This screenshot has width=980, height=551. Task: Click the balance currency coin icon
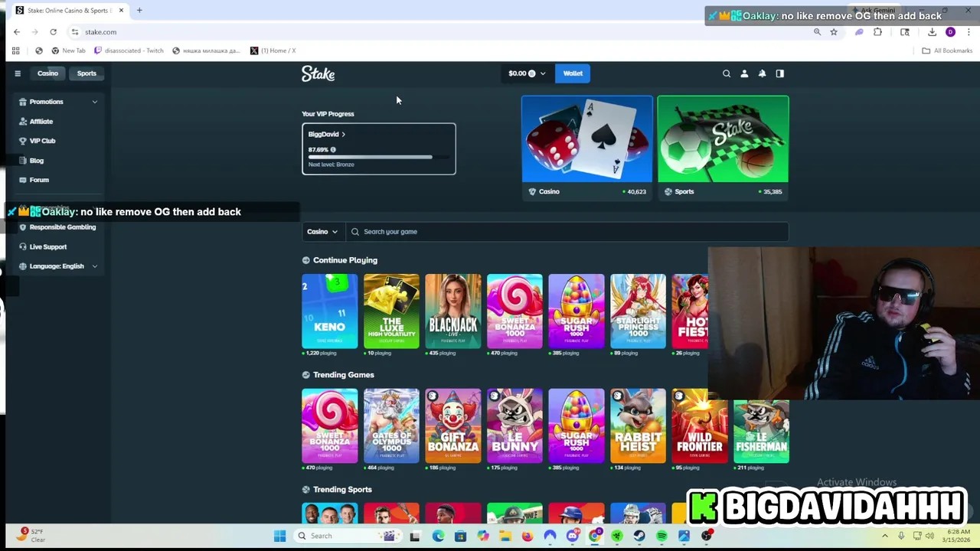click(x=531, y=73)
